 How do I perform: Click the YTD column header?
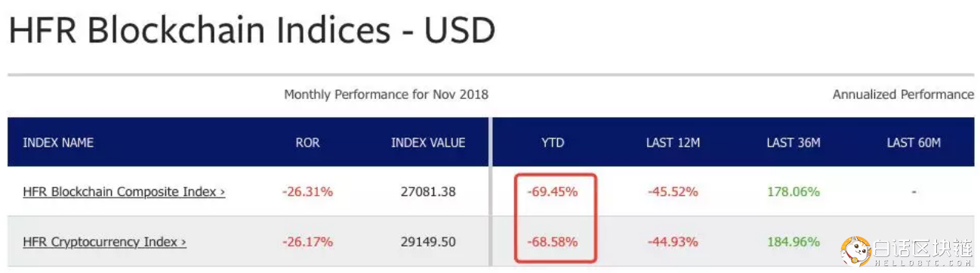point(553,142)
